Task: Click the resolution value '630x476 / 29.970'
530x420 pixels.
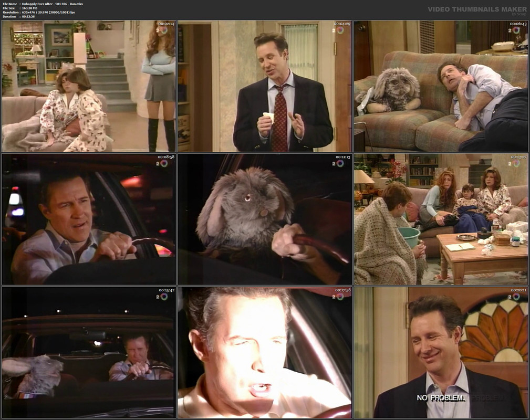Action: pos(35,13)
